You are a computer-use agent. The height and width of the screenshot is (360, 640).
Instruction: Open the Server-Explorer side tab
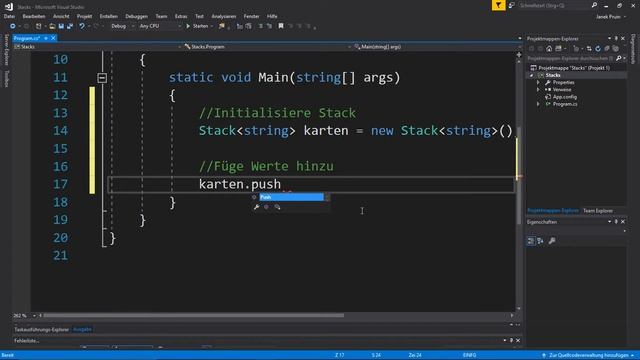[6, 50]
